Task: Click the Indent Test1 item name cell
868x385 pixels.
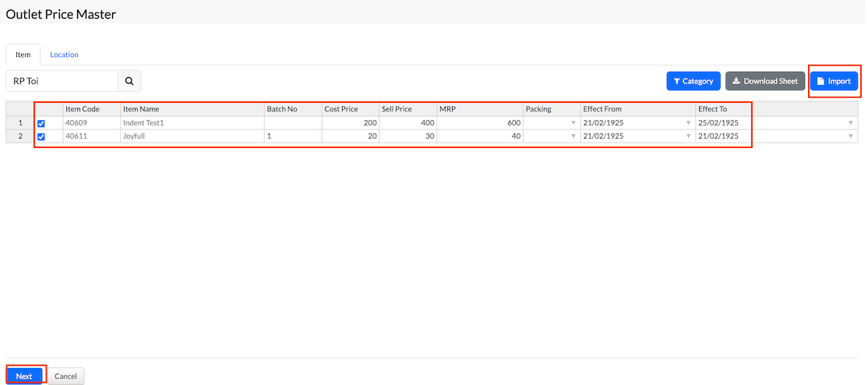Action: click(192, 123)
